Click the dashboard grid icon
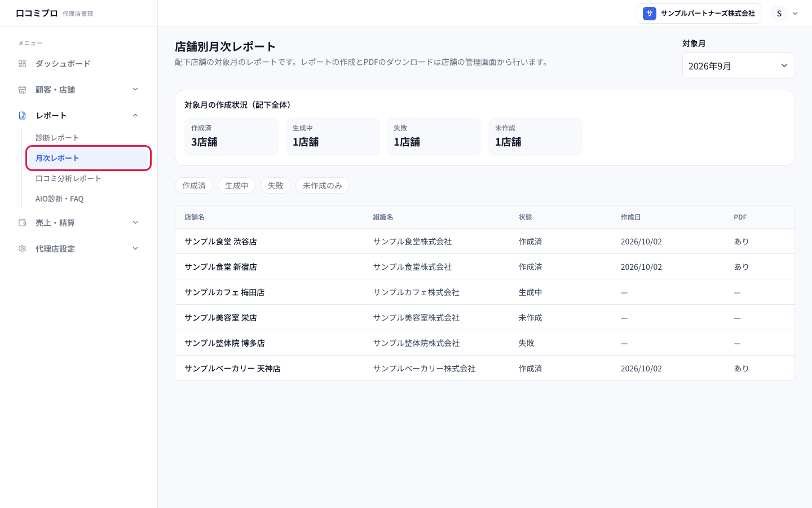This screenshot has height=508, width=812. tap(23, 64)
